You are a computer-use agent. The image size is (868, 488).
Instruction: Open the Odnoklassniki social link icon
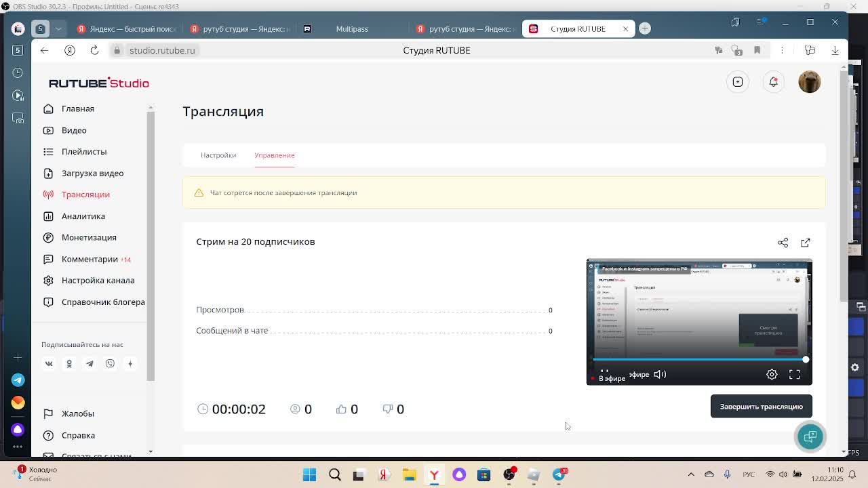point(69,364)
